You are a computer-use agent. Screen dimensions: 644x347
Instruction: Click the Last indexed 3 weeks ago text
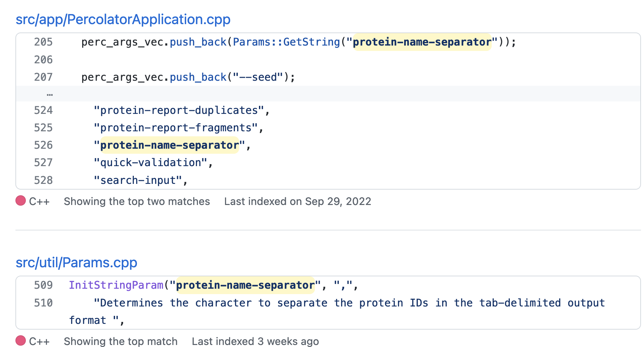pos(255,341)
